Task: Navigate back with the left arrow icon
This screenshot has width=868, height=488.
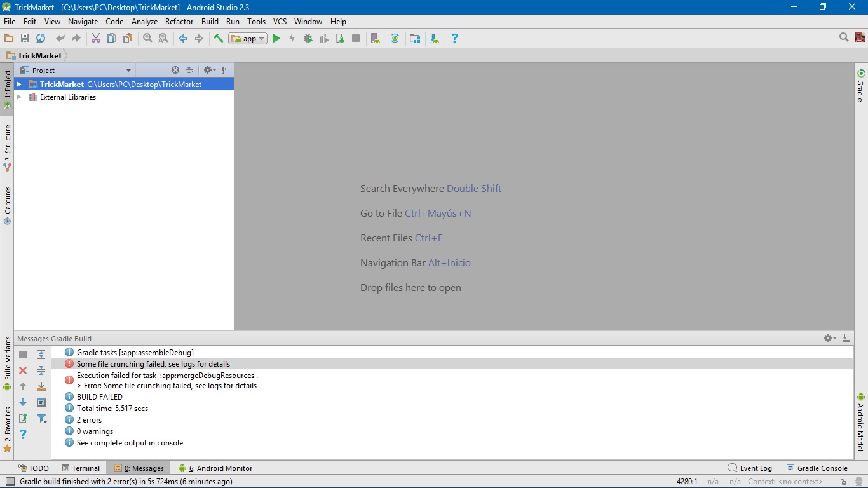Action: (183, 39)
